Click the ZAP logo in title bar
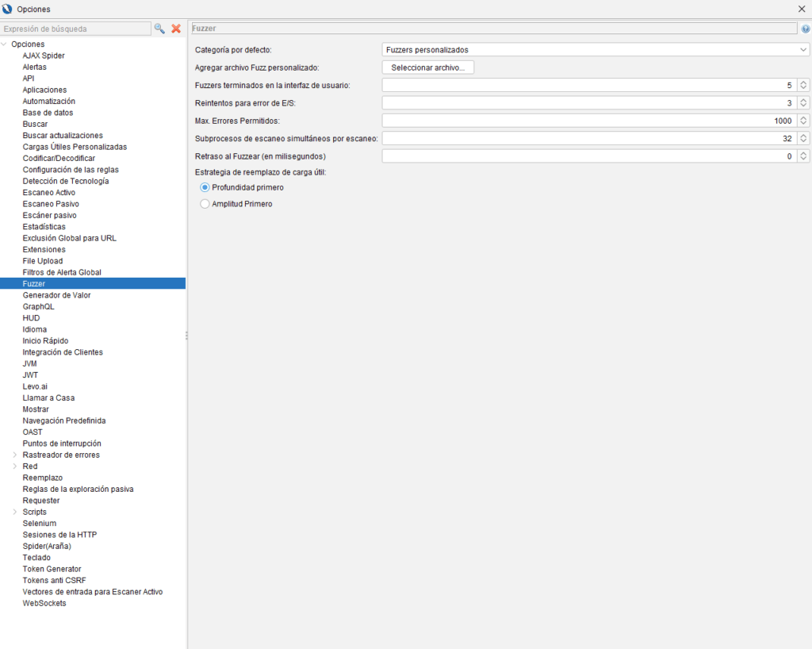Viewport: 812px width, 649px height. pos(8,9)
